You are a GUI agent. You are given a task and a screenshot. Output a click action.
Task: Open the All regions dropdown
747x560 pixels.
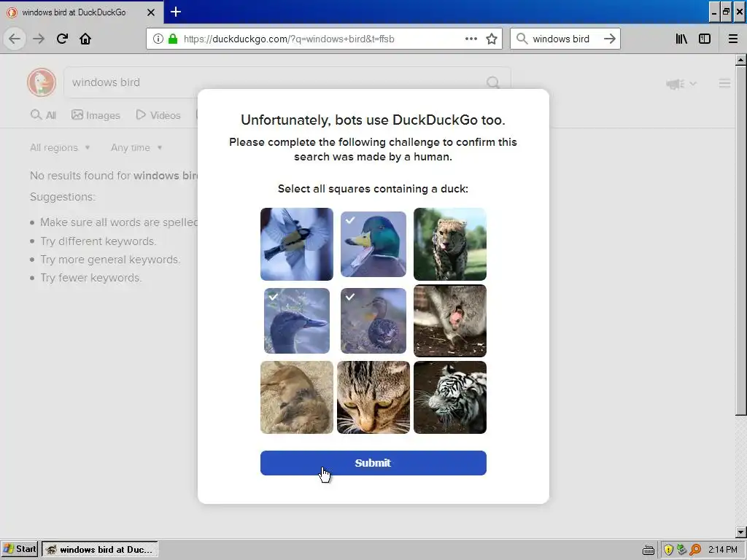[x=60, y=147]
